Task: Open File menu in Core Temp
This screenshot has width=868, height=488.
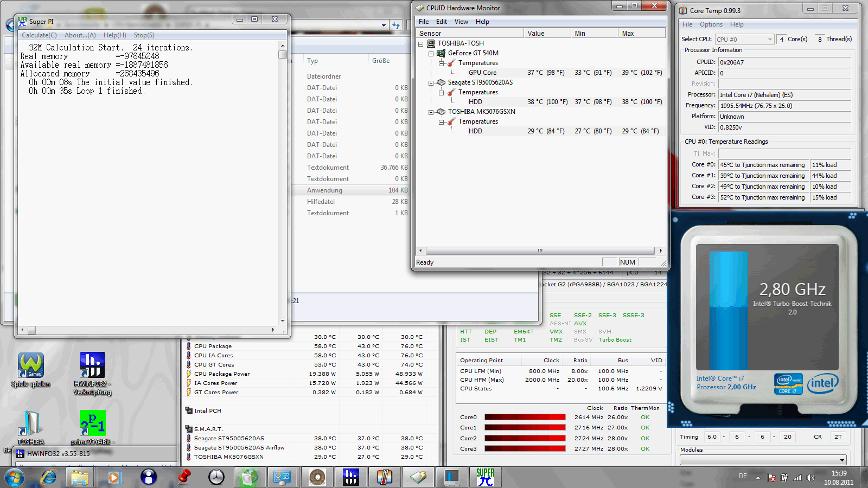Action: pos(687,24)
